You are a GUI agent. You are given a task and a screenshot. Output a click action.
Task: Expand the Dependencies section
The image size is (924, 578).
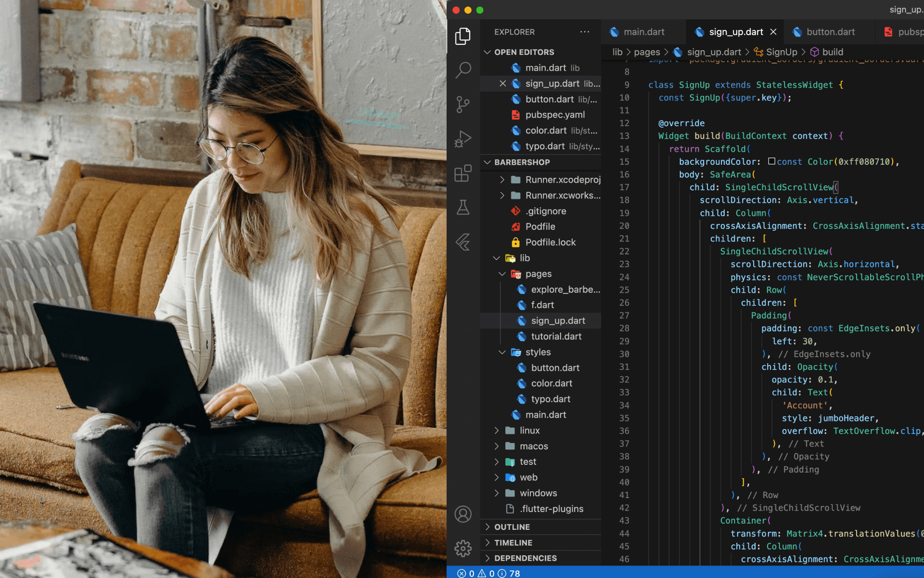coord(541,558)
